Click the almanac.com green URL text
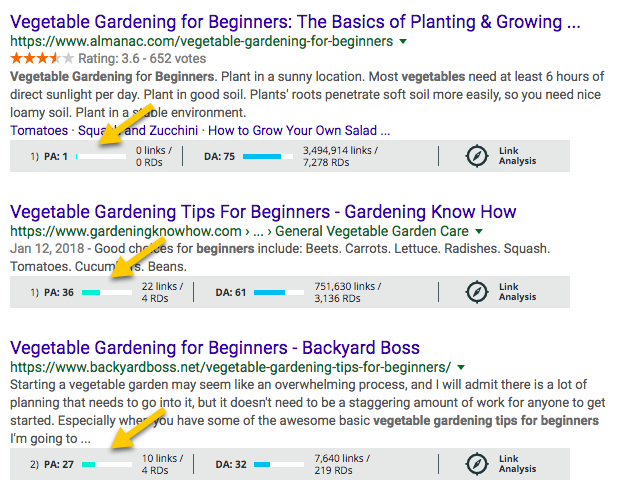The width and height of the screenshot is (627, 493). click(x=201, y=42)
